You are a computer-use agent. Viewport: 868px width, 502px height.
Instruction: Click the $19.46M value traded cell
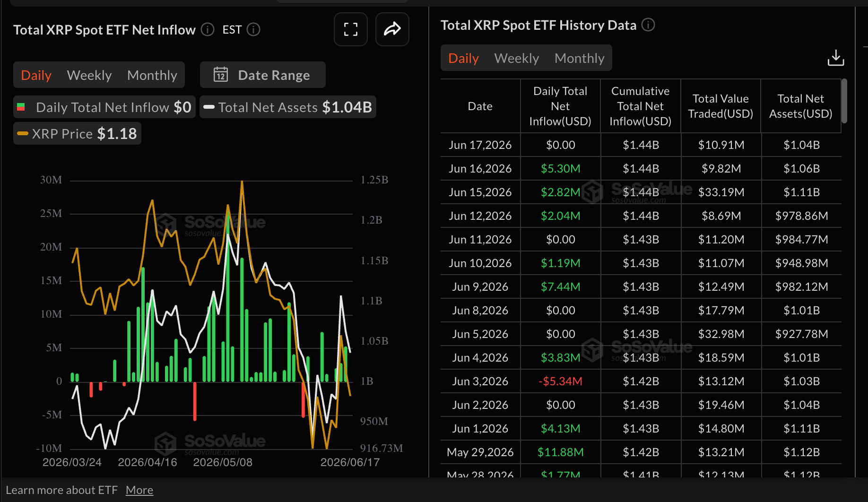pyautogui.click(x=721, y=405)
